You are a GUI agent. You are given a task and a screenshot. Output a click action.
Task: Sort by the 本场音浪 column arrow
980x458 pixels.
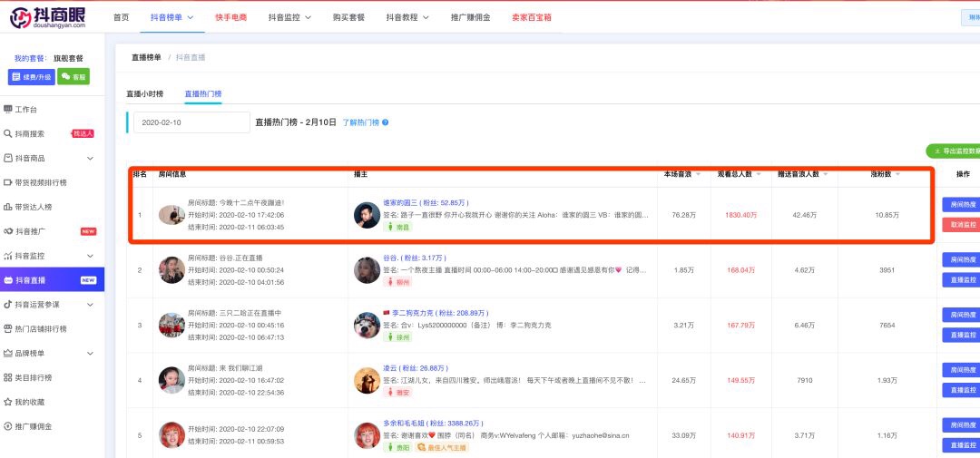(x=698, y=174)
